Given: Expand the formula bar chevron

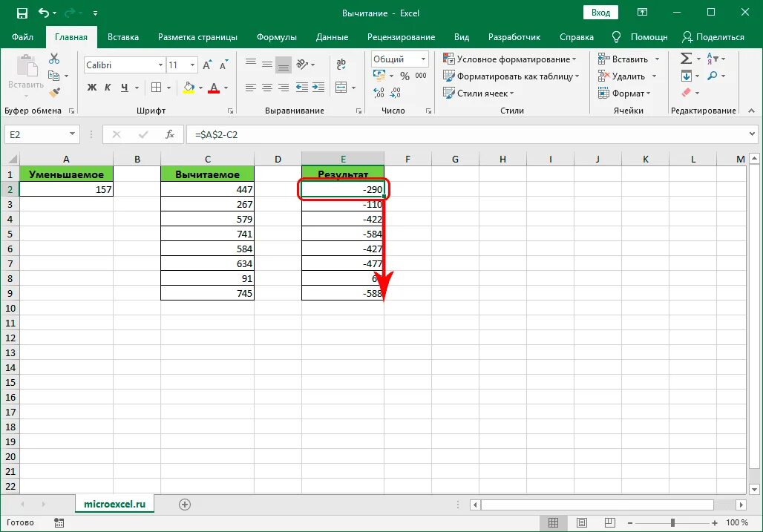Looking at the screenshot, I should pyautogui.click(x=753, y=134).
